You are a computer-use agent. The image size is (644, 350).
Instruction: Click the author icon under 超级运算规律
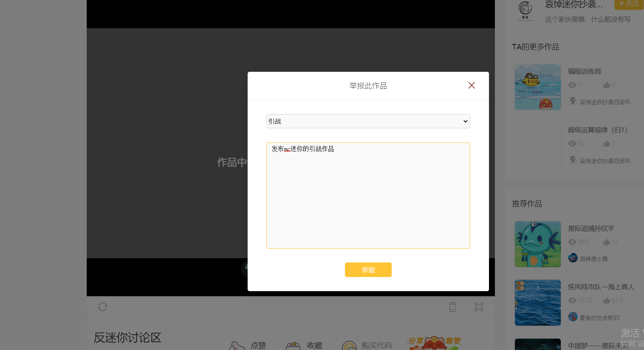click(573, 160)
